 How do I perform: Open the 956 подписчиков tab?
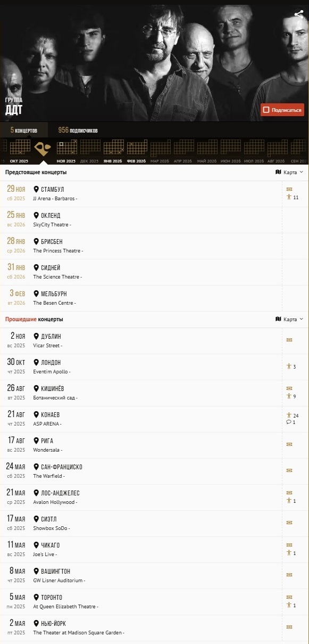pyautogui.click(x=78, y=130)
